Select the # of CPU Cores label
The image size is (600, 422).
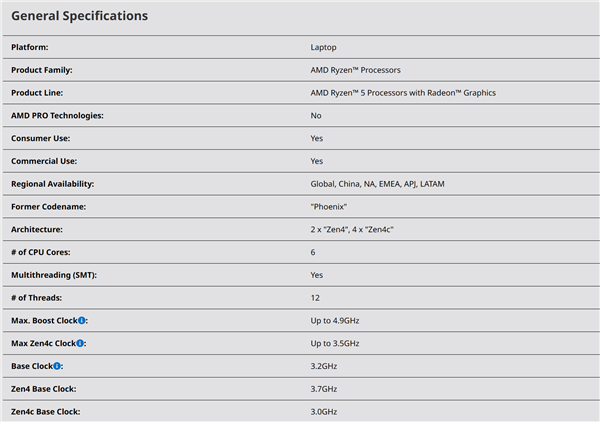point(40,252)
